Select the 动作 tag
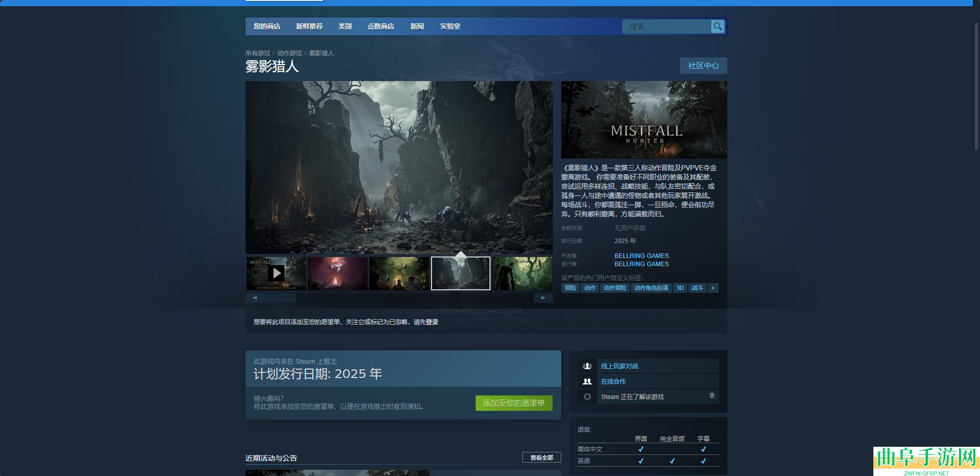This screenshot has height=476, width=980. 590,288
